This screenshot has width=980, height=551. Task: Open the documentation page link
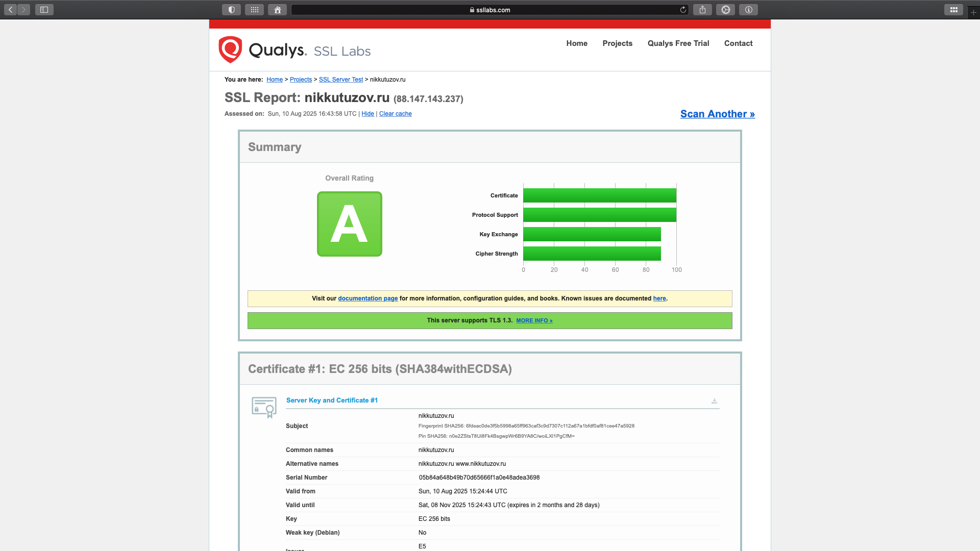click(367, 298)
